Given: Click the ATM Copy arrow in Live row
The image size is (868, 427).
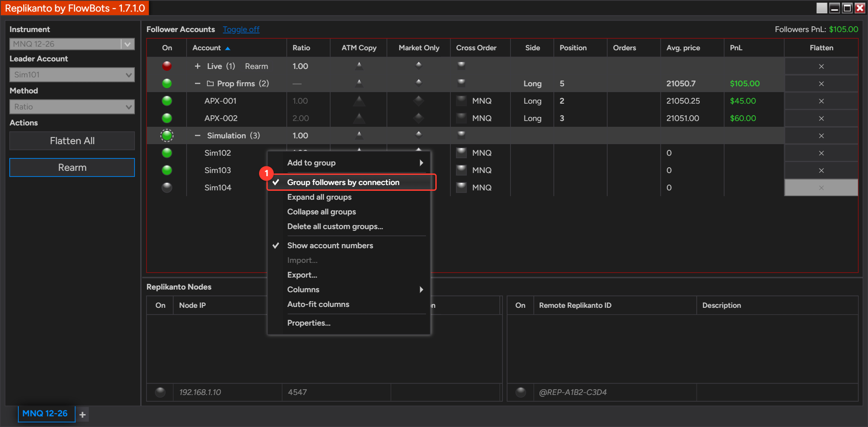Looking at the screenshot, I should 359,66.
